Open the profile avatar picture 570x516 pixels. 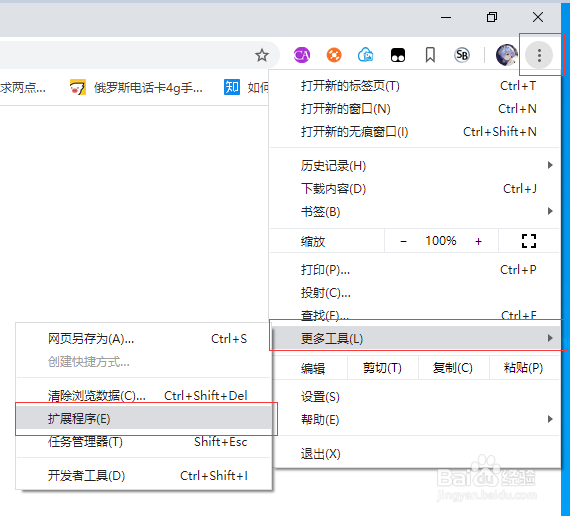(506, 55)
